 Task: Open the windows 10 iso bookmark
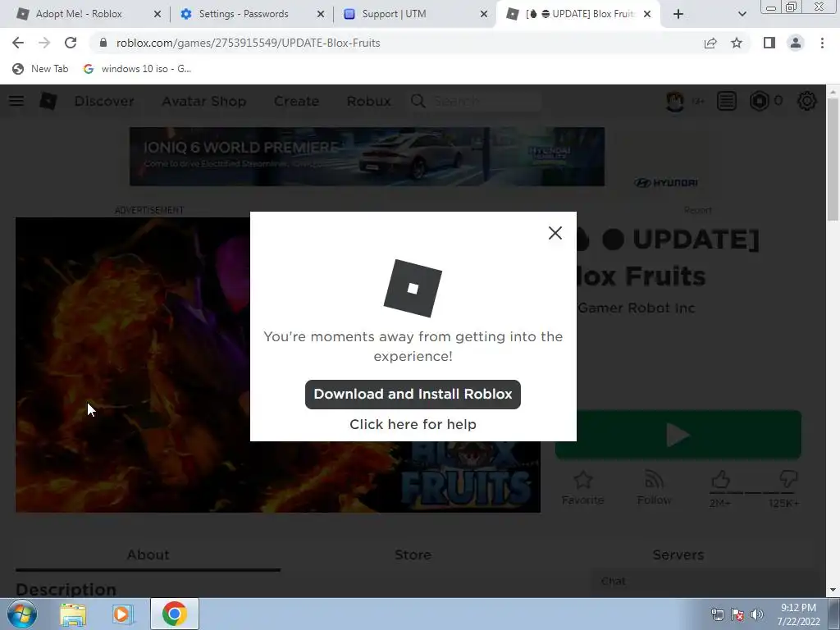tap(138, 69)
